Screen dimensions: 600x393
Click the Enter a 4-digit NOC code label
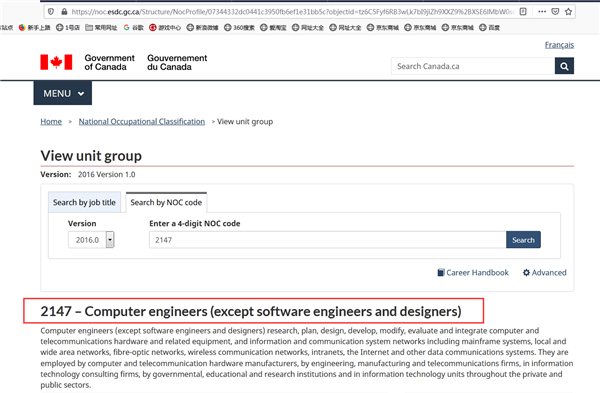click(195, 223)
